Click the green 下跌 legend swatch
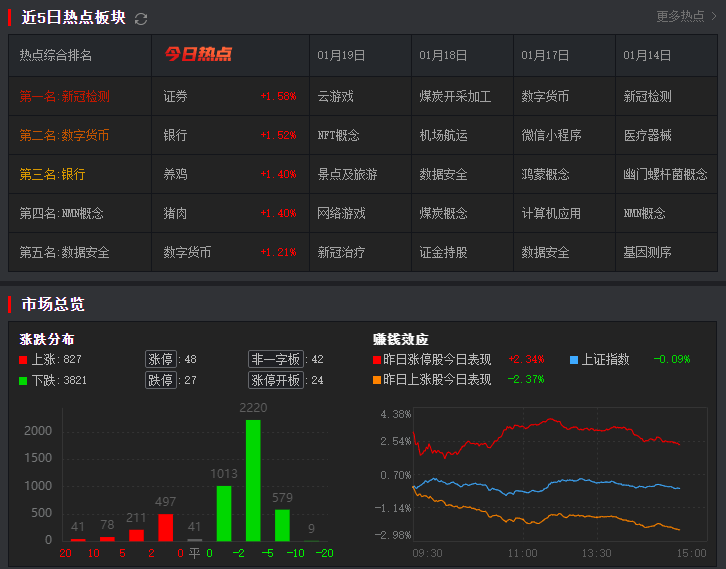Image resolution: width=726 pixels, height=569 pixels. (x=23, y=381)
